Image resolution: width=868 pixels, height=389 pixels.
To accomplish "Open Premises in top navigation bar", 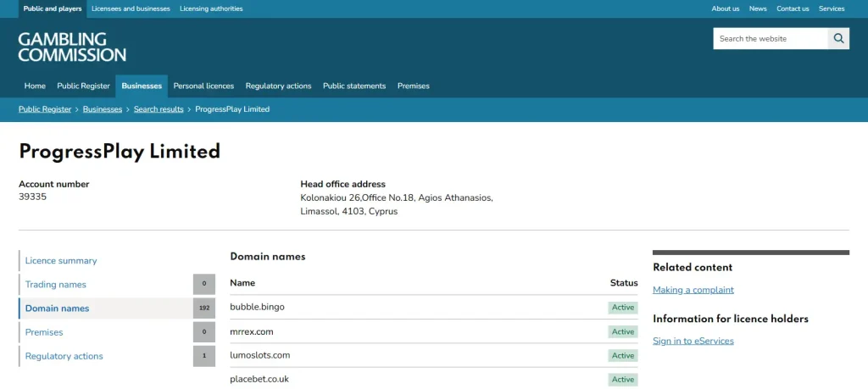I will (x=414, y=86).
